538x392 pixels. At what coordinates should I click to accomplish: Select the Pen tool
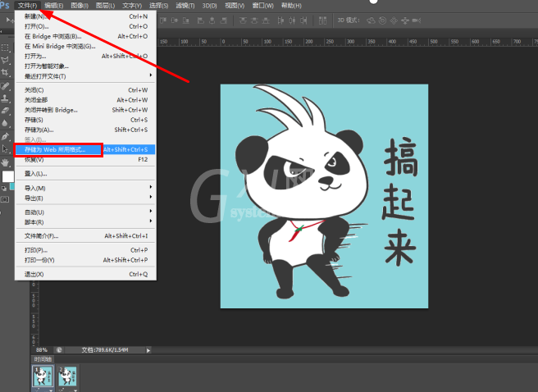pyautogui.click(x=5, y=136)
